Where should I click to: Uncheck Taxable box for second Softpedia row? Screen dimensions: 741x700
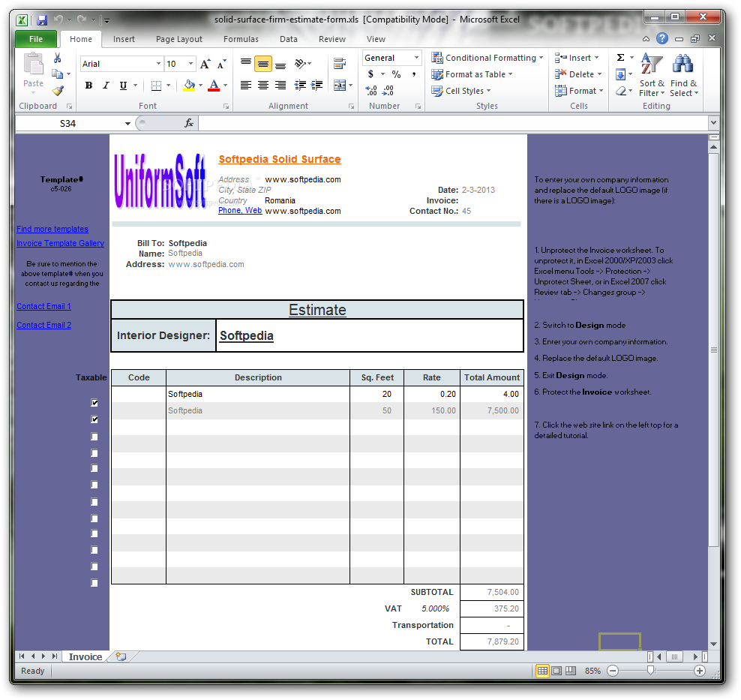[x=94, y=419]
